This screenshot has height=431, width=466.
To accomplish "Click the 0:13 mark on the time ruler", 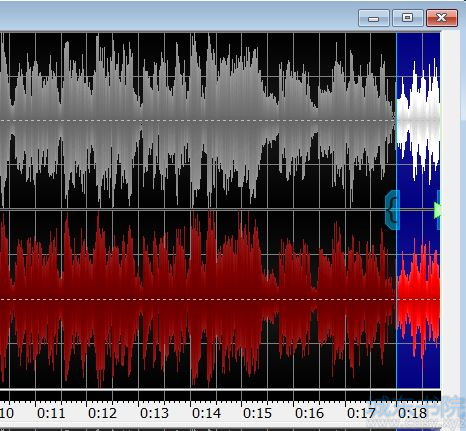I will click(154, 413).
